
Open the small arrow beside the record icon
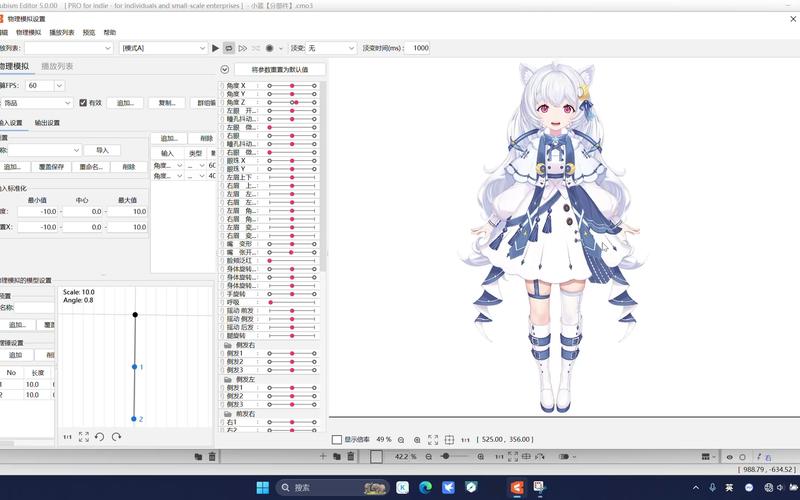(x=280, y=48)
